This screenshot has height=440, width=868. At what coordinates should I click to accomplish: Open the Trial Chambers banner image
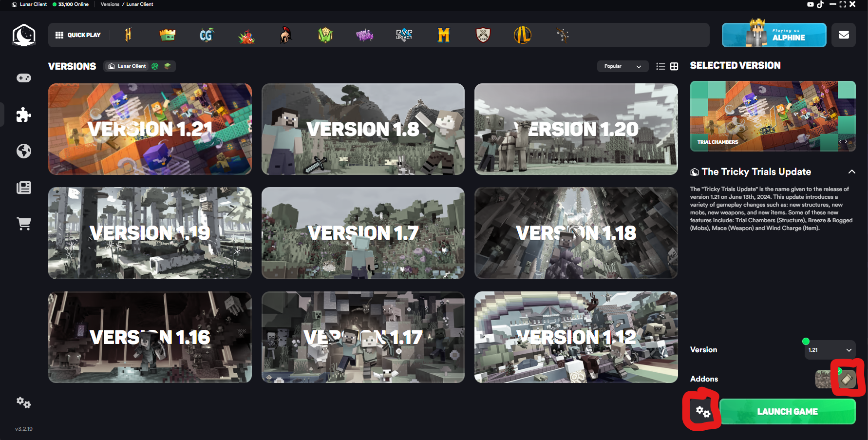click(773, 116)
